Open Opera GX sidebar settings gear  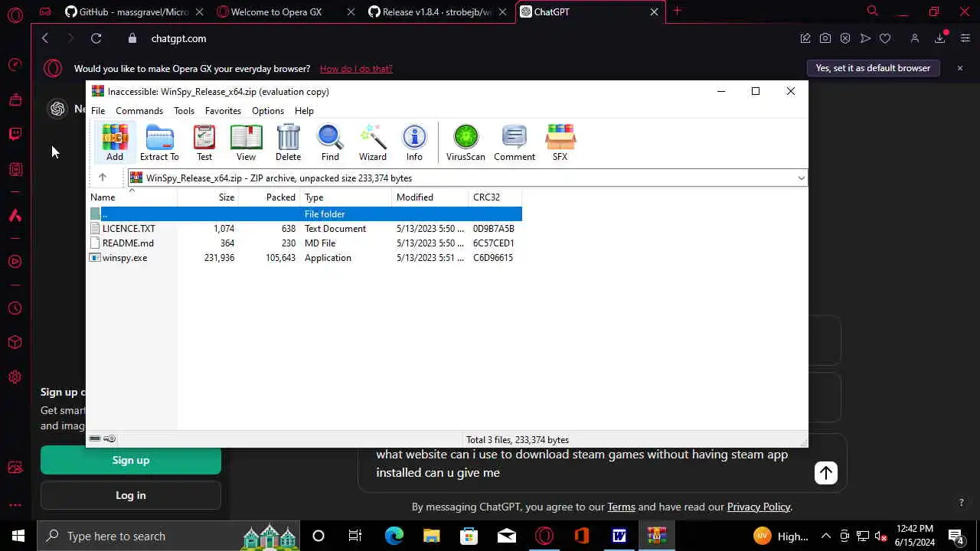click(15, 377)
